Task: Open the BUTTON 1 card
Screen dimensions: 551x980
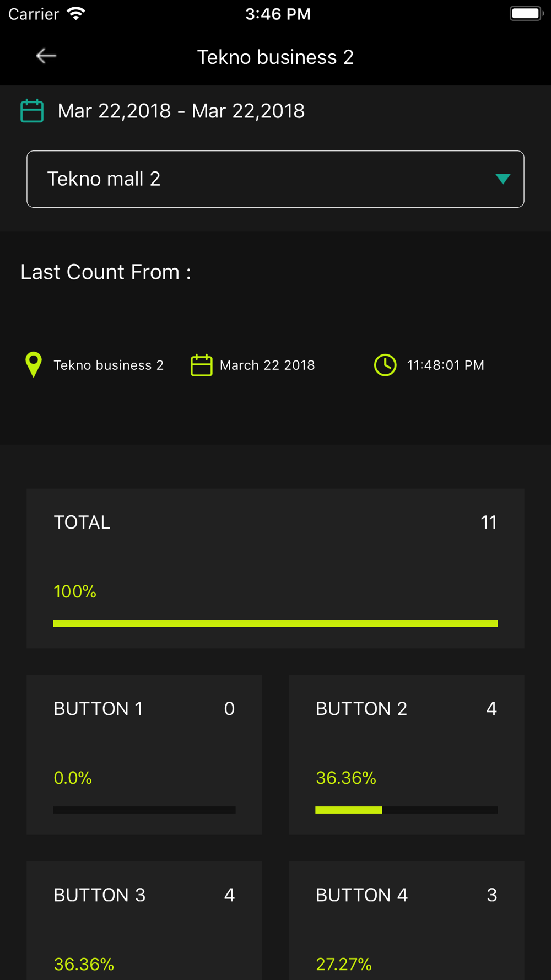Action: pos(144,755)
